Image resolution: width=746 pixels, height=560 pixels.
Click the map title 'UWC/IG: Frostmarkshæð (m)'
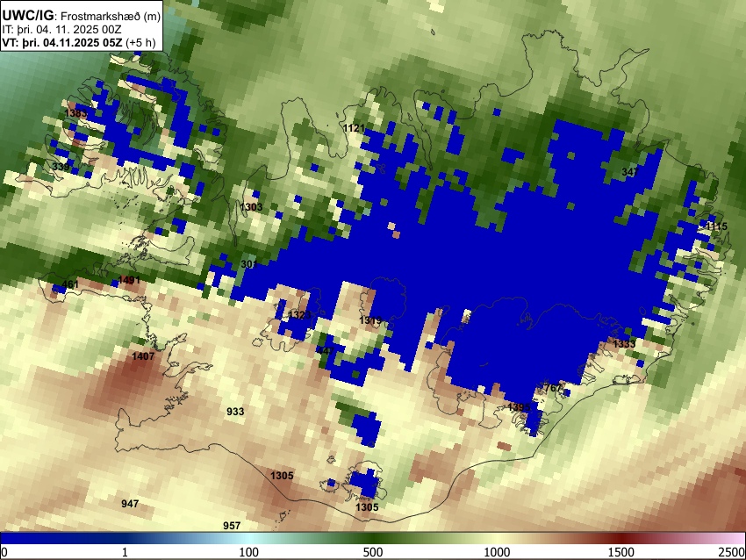(x=82, y=16)
